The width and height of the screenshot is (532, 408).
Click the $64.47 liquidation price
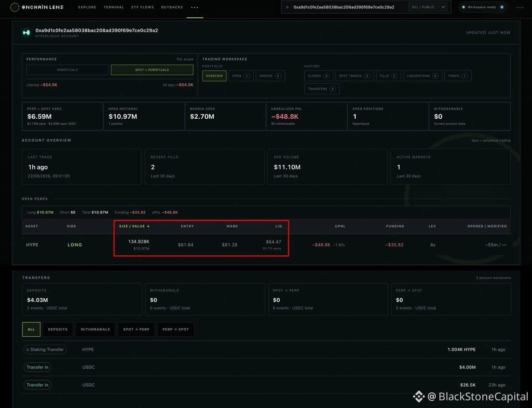tap(274, 241)
